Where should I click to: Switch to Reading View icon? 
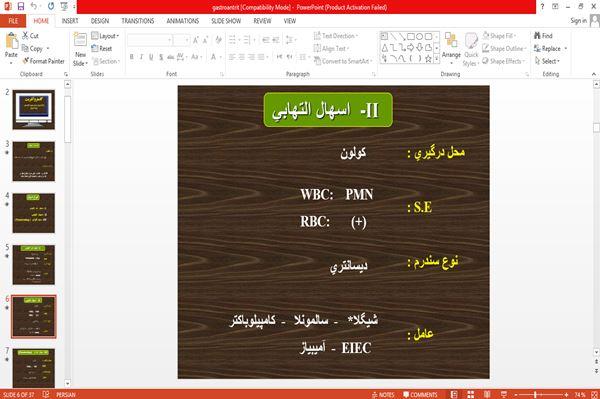pyautogui.click(x=487, y=395)
